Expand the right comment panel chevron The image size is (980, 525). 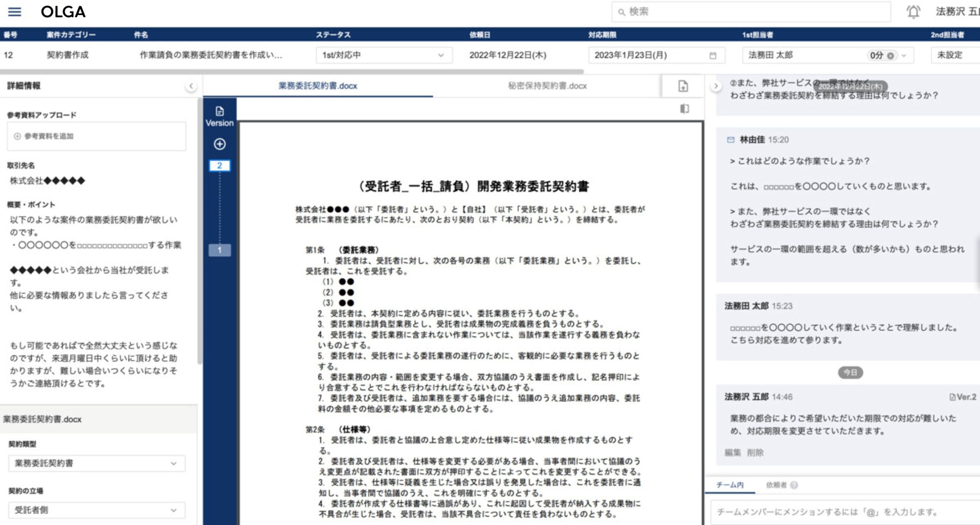click(715, 86)
